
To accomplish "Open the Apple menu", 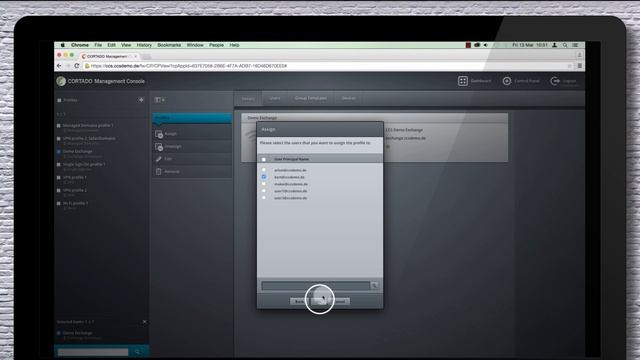I will pyautogui.click(x=62, y=45).
